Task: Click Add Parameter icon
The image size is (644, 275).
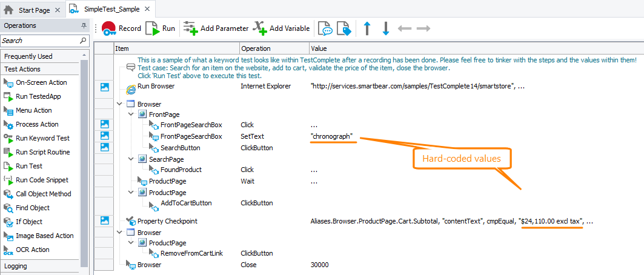Action: pos(190,28)
